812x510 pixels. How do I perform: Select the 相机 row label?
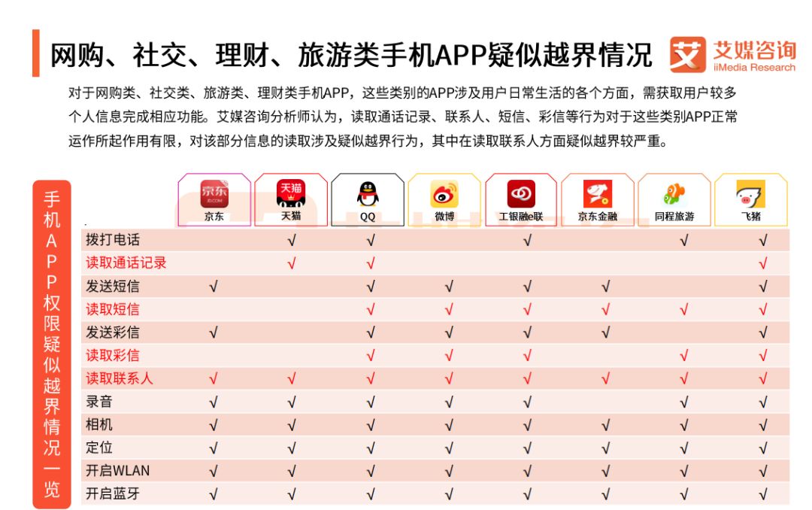pos(99,424)
